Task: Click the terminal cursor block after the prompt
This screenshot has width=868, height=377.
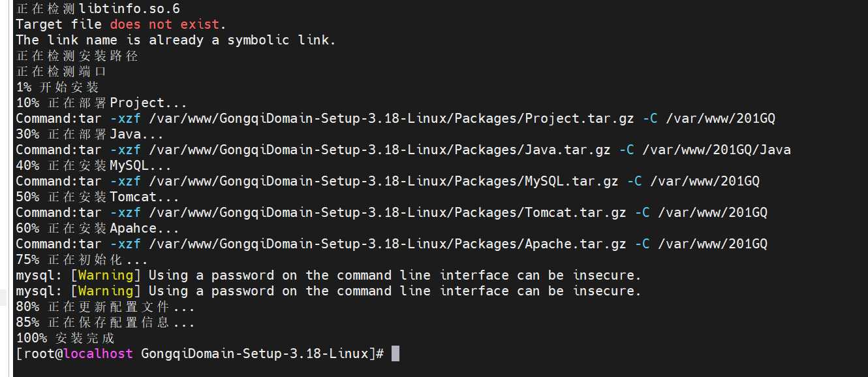Action: coord(395,353)
